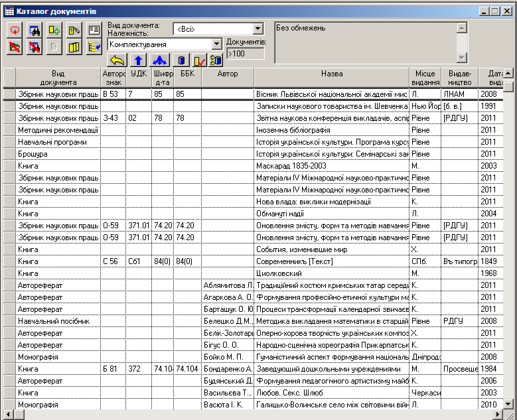517x420 pixels.
Task: Click the horizontal scrollbar left arrow
Action: point(9,415)
